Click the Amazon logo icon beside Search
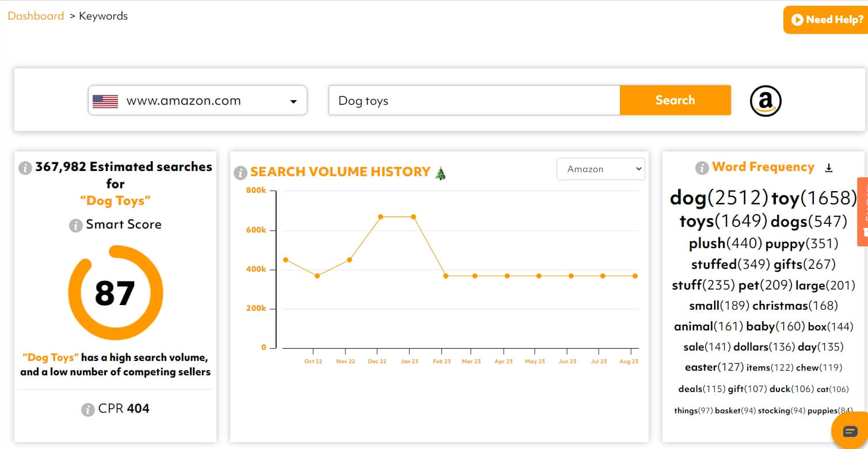Viewport: 868px width, 449px height. tap(766, 100)
